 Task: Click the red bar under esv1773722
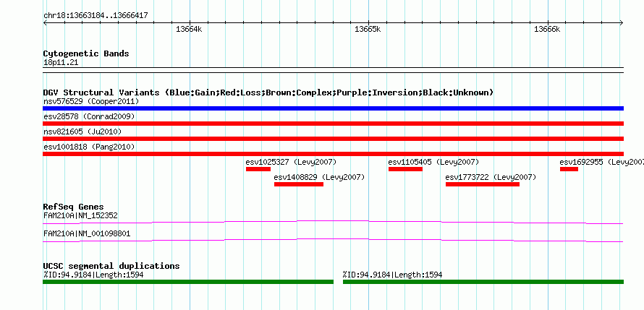point(483,184)
